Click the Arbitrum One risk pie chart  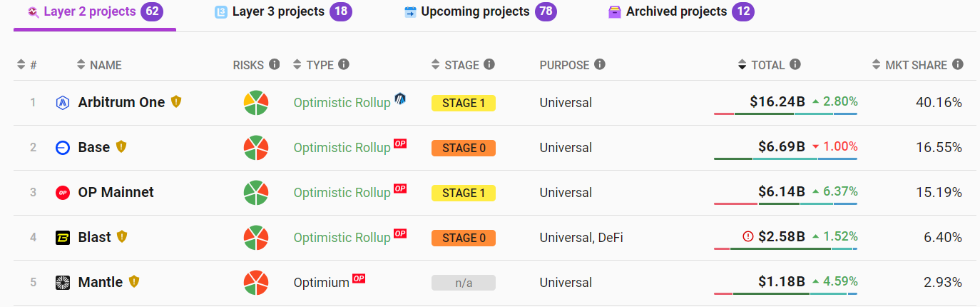[x=256, y=103]
